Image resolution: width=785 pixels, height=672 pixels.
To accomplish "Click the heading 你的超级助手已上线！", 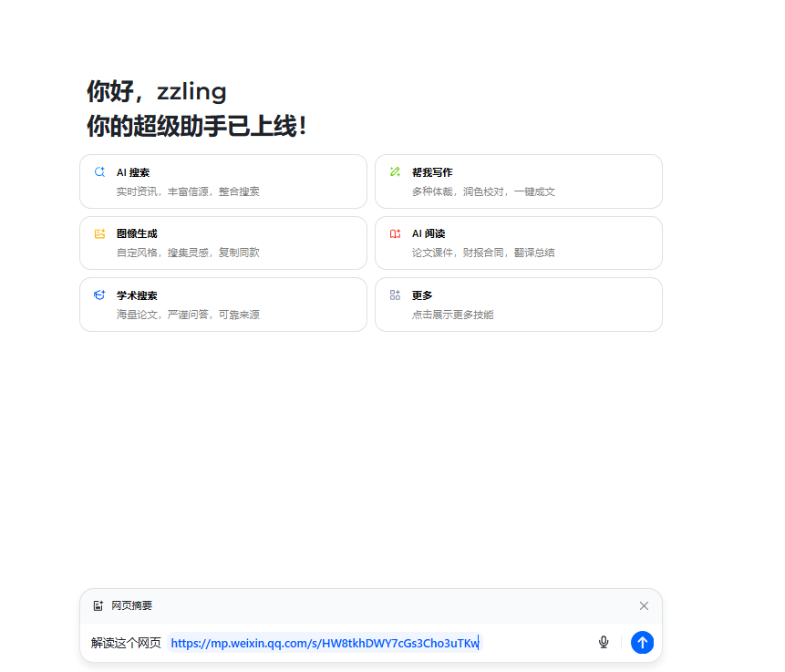I will [x=197, y=126].
